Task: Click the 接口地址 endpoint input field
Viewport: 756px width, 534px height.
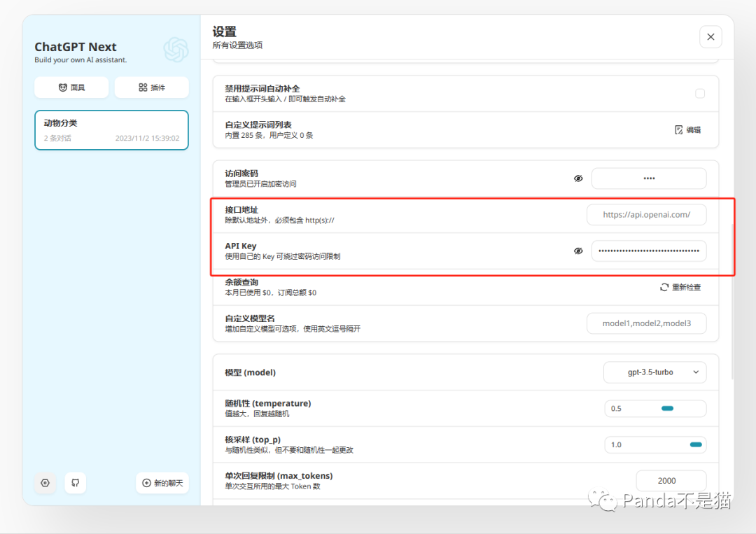Action: click(x=647, y=214)
